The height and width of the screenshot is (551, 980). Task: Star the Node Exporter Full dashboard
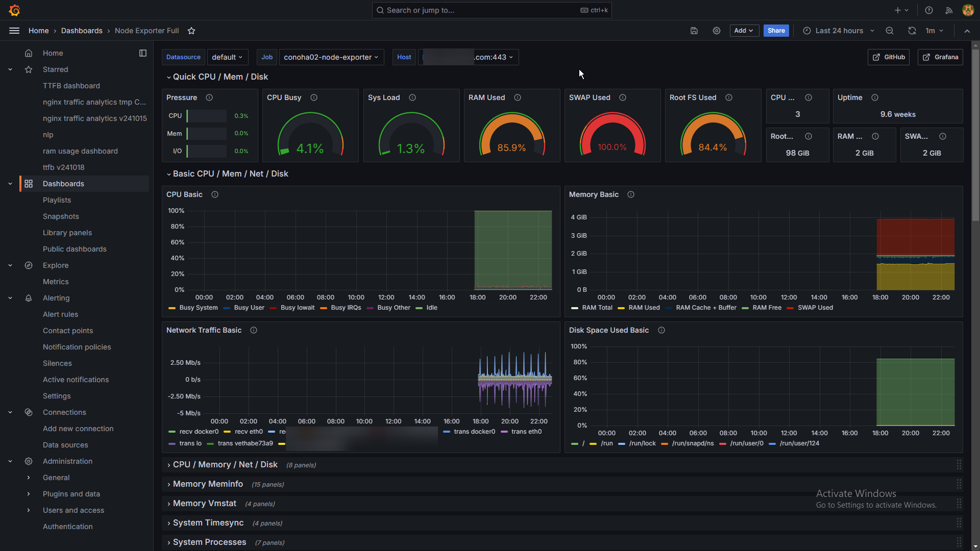pyautogui.click(x=191, y=31)
